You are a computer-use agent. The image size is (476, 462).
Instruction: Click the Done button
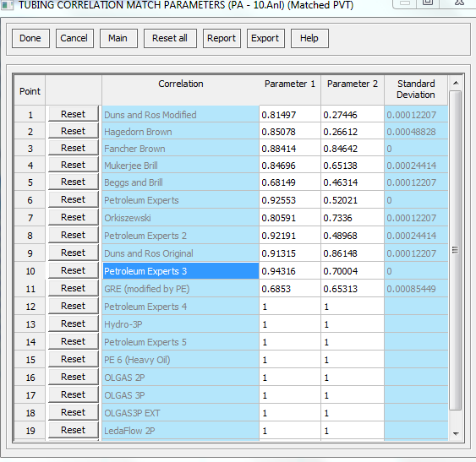coord(30,39)
